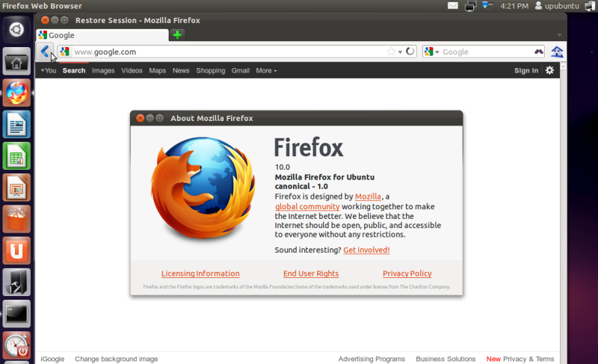The width and height of the screenshot is (598, 364).
Task: Open Advertising Programs footer link
Action: [372, 359]
